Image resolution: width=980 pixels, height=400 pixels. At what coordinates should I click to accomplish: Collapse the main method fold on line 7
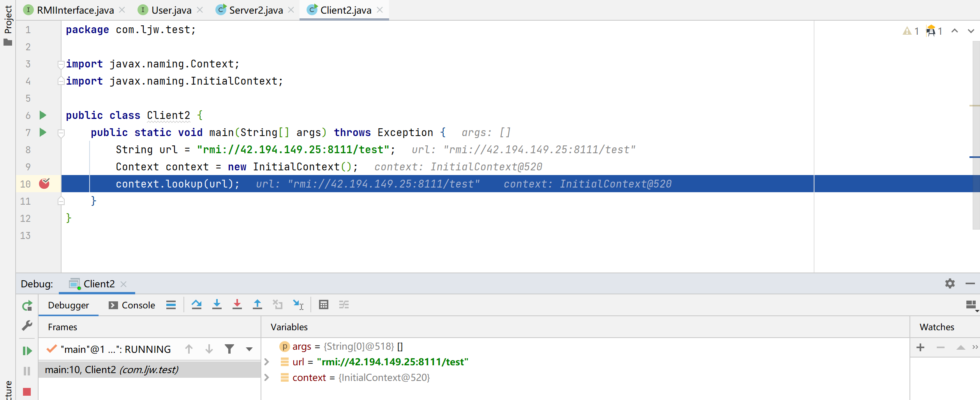61,133
